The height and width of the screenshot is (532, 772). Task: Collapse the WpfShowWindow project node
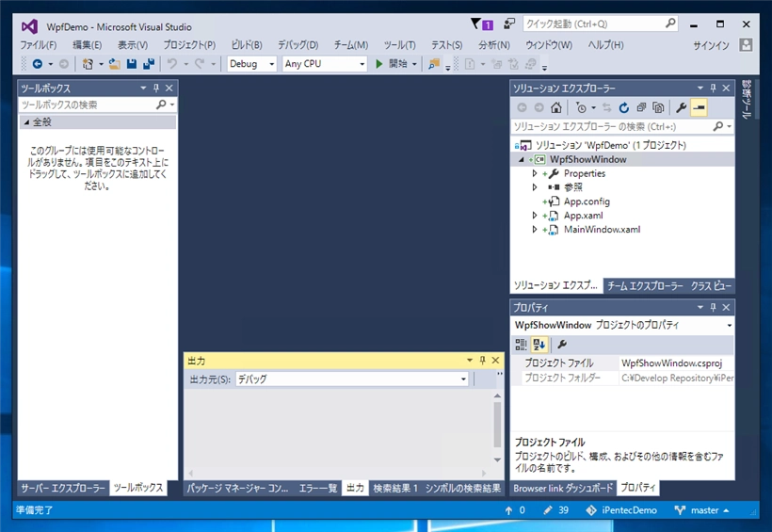pyautogui.click(x=521, y=160)
